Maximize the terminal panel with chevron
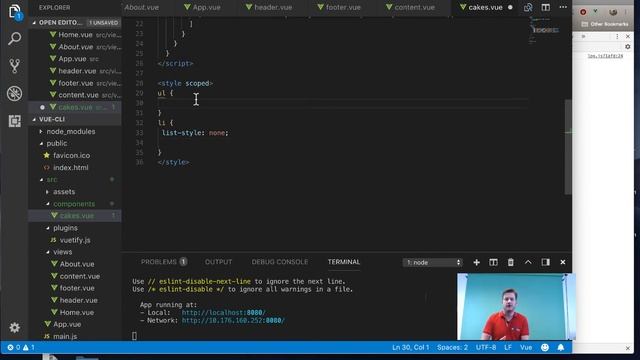Viewport: 640px width, 360px height. 528,262
